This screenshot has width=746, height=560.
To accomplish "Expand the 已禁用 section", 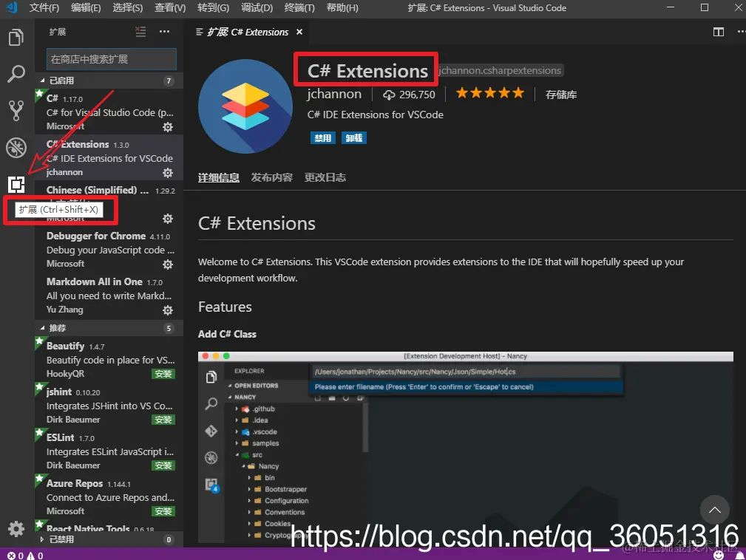I will [x=109, y=539].
